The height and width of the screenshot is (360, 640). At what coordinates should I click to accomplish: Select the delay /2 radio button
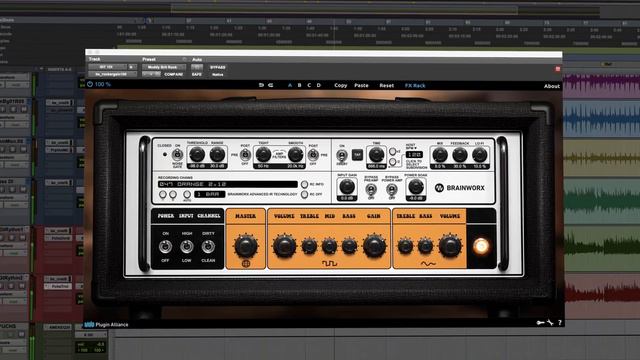pos(393,162)
